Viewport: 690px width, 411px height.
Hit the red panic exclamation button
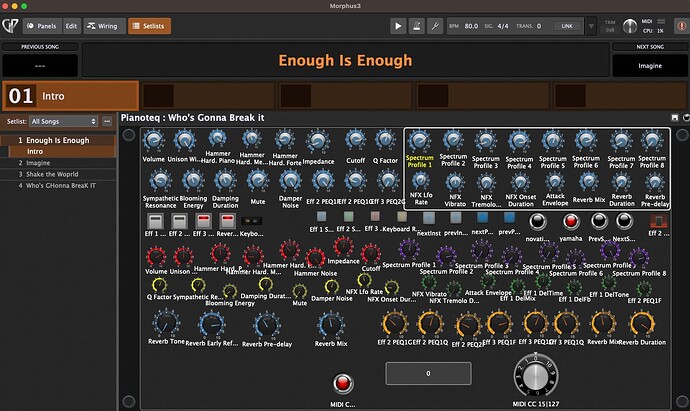(x=681, y=26)
